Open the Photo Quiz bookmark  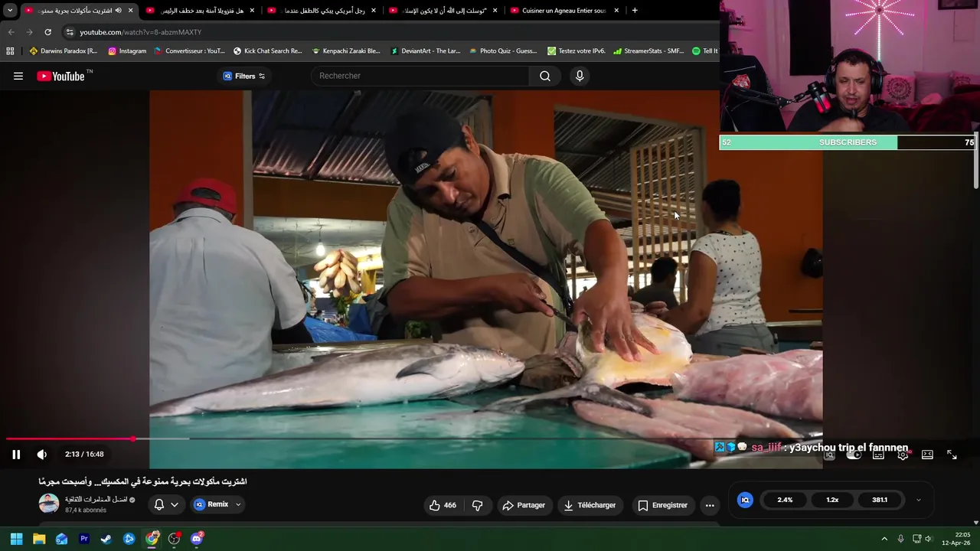click(503, 51)
